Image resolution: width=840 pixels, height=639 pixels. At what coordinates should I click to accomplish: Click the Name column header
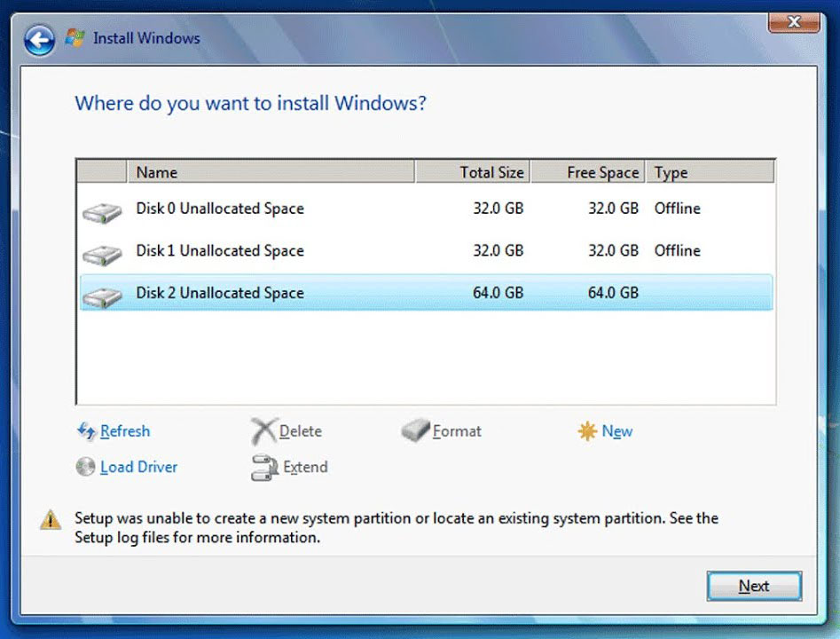point(266,171)
